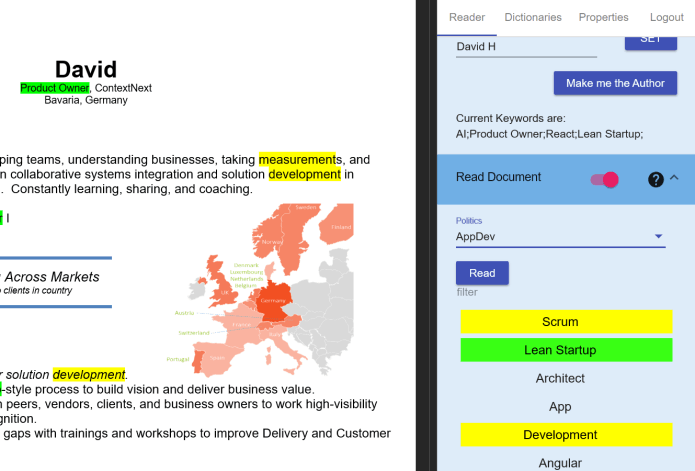Click the Across Markets heading
The width and height of the screenshot is (695, 471).
52,277
